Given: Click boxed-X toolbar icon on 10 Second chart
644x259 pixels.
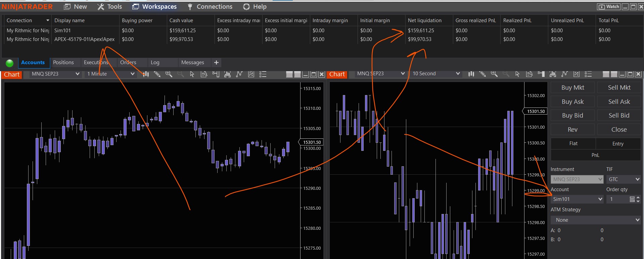Looking at the screenshot, I should click(576, 74).
